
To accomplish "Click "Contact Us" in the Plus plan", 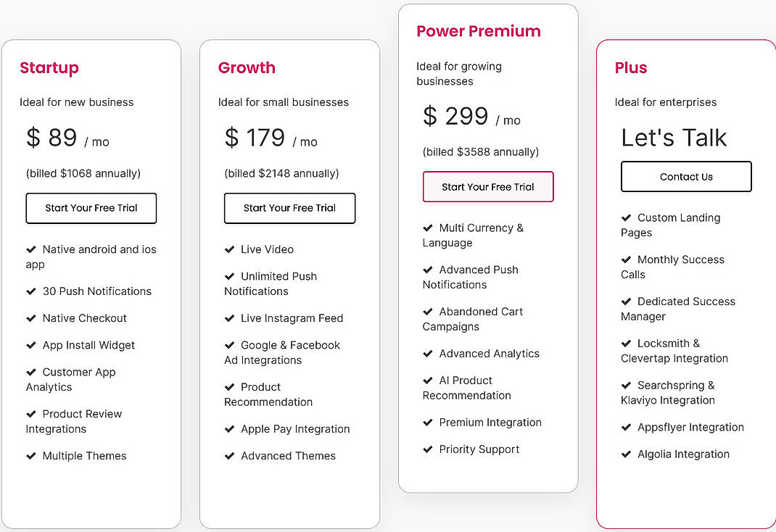I will point(685,176).
